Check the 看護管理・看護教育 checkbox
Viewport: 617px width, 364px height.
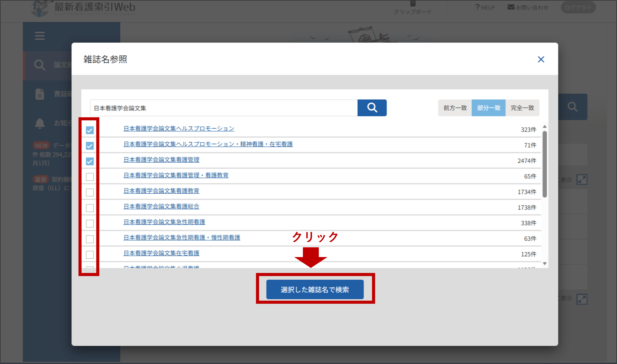pos(90,177)
